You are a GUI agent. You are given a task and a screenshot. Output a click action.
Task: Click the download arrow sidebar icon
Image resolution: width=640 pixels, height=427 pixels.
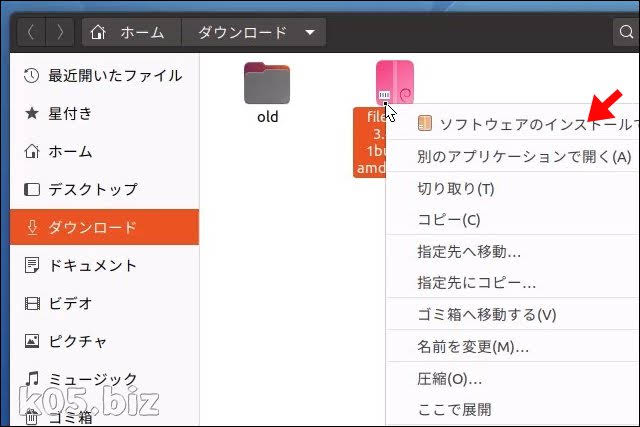point(32,227)
